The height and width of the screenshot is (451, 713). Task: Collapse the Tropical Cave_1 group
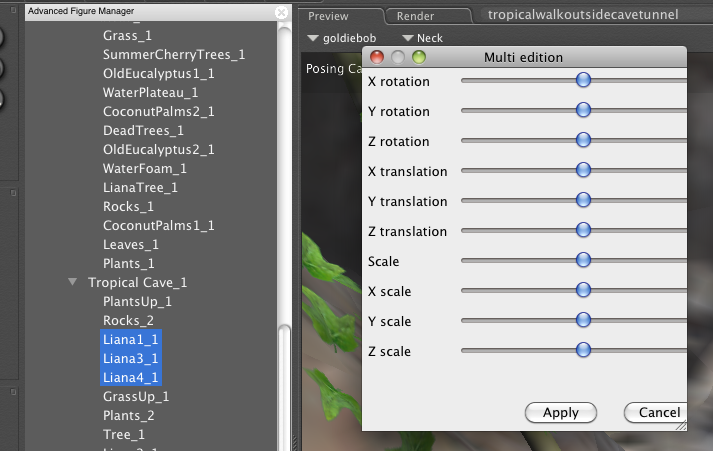click(73, 283)
